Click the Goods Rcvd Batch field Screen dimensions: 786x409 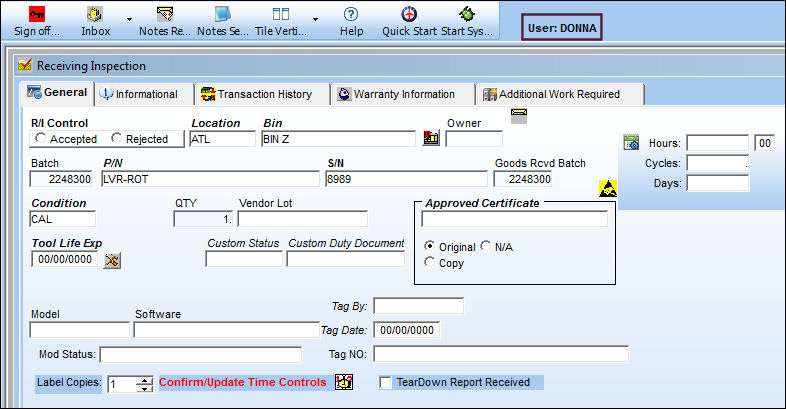(x=522, y=179)
